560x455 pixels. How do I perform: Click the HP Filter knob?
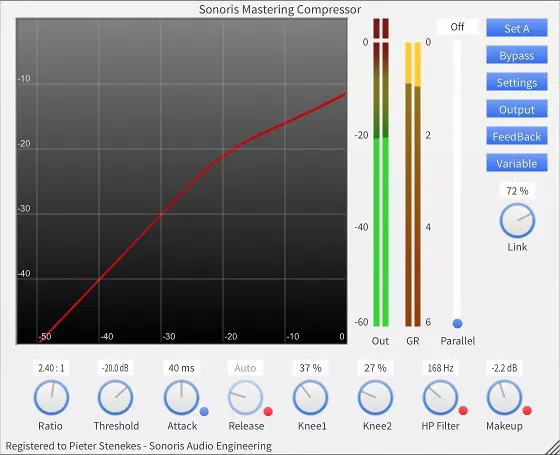tap(440, 397)
